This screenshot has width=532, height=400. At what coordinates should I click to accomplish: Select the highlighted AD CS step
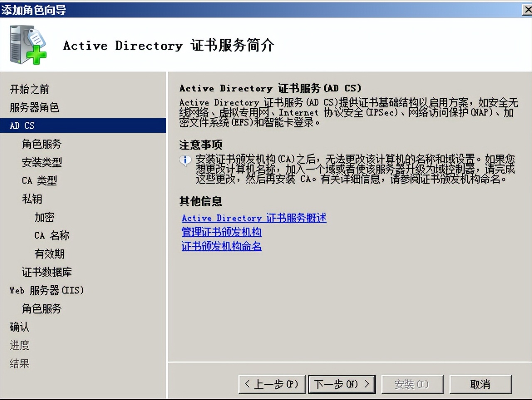click(22, 126)
